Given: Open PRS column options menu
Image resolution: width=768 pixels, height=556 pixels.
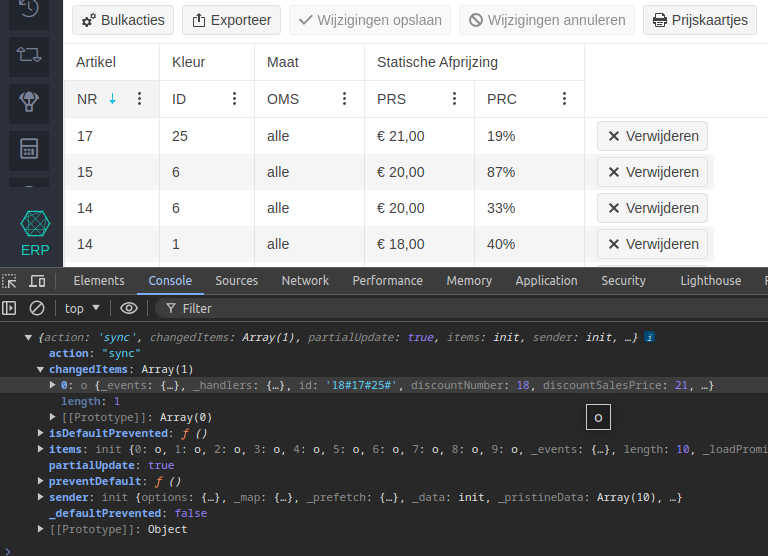Looking at the screenshot, I should 455,99.
